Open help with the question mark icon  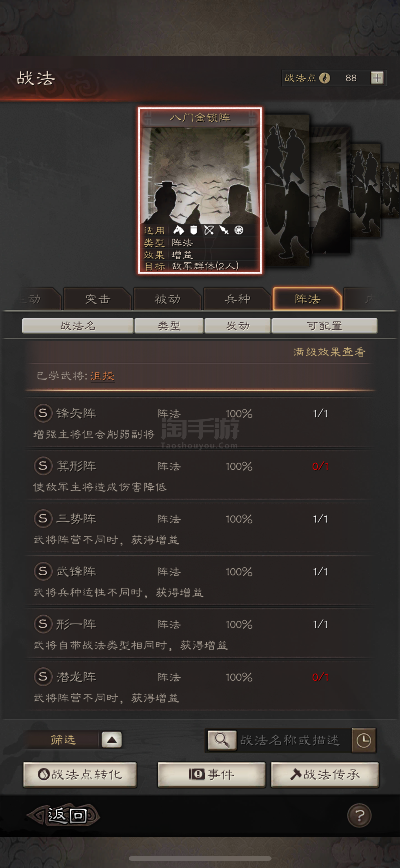[x=359, y=815]
